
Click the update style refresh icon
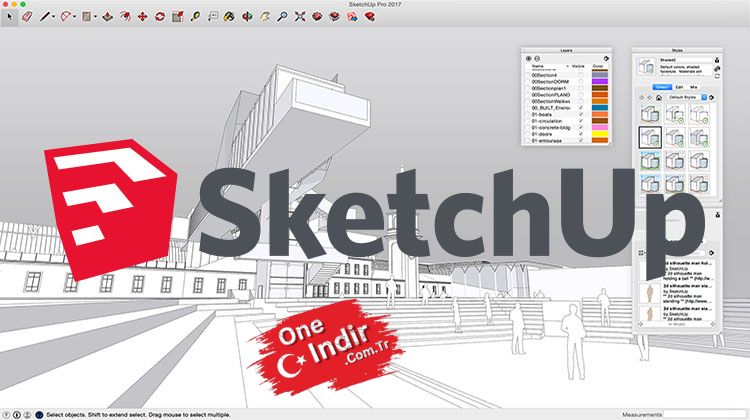click(717, 76)
